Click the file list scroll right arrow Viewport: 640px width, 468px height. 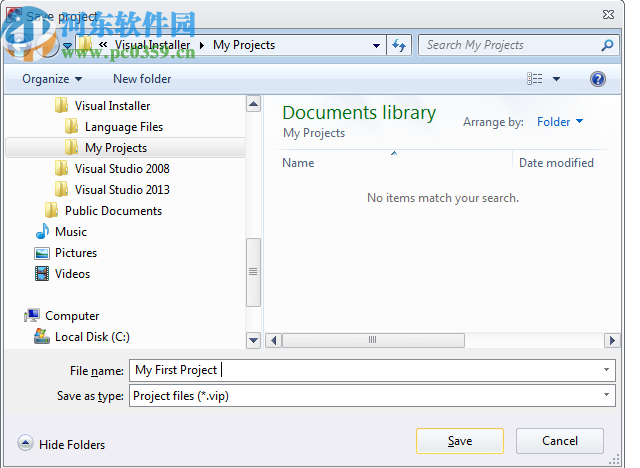[x=612, y=340]
